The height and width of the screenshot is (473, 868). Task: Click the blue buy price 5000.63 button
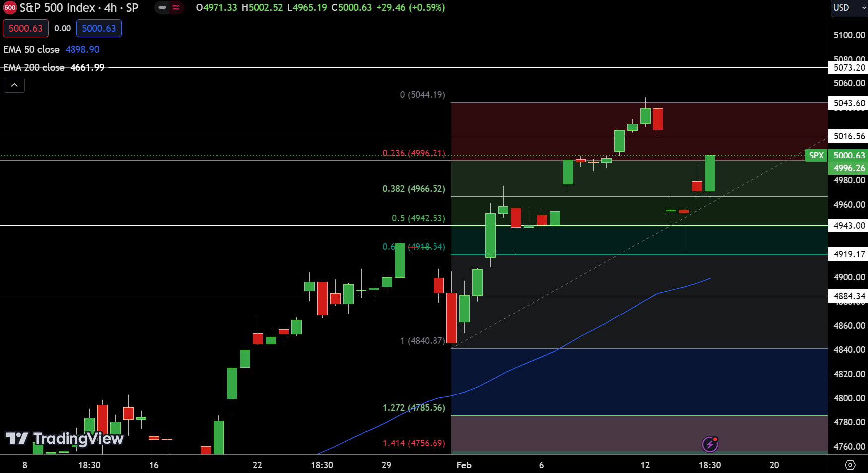point(99,28)
